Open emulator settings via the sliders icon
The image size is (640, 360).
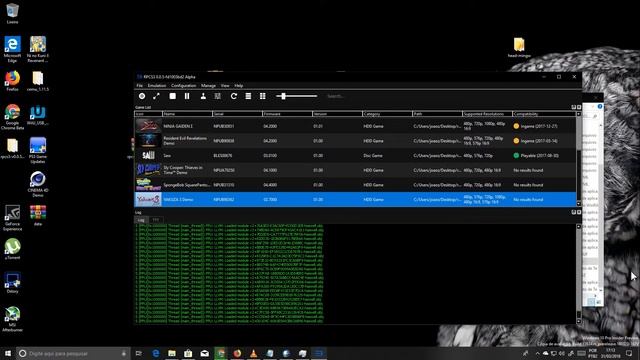click(x=218, y=96)
